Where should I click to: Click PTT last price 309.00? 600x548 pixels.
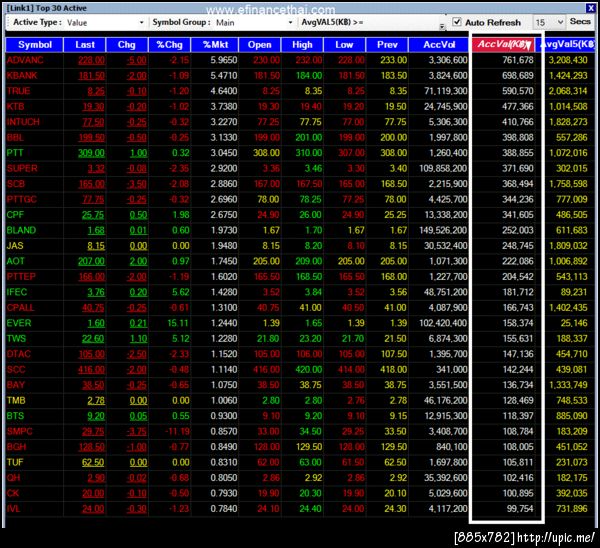[91, 153]
